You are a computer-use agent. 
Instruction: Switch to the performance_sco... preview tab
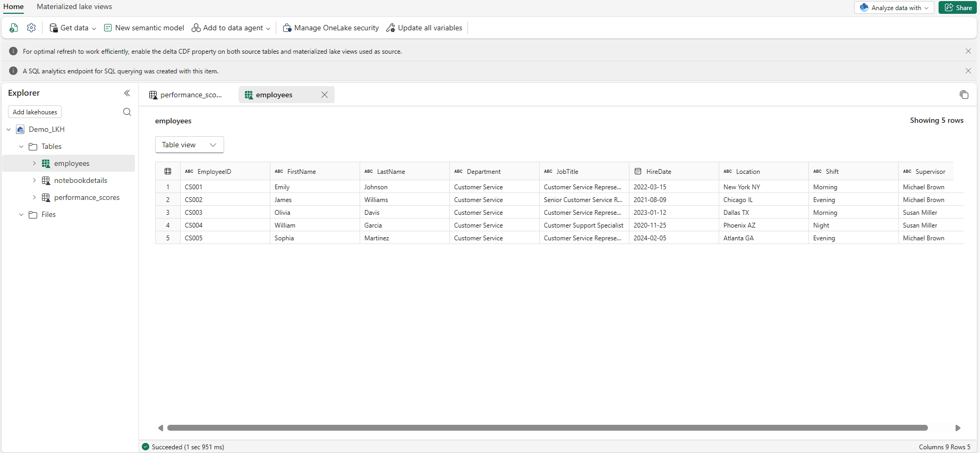(186, 95)
